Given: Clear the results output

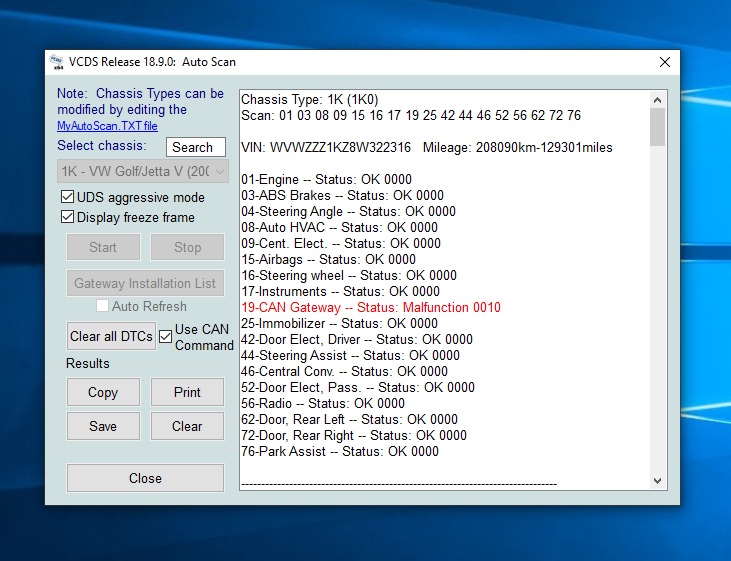Looking at the screenshot, I should click(187, 426).
